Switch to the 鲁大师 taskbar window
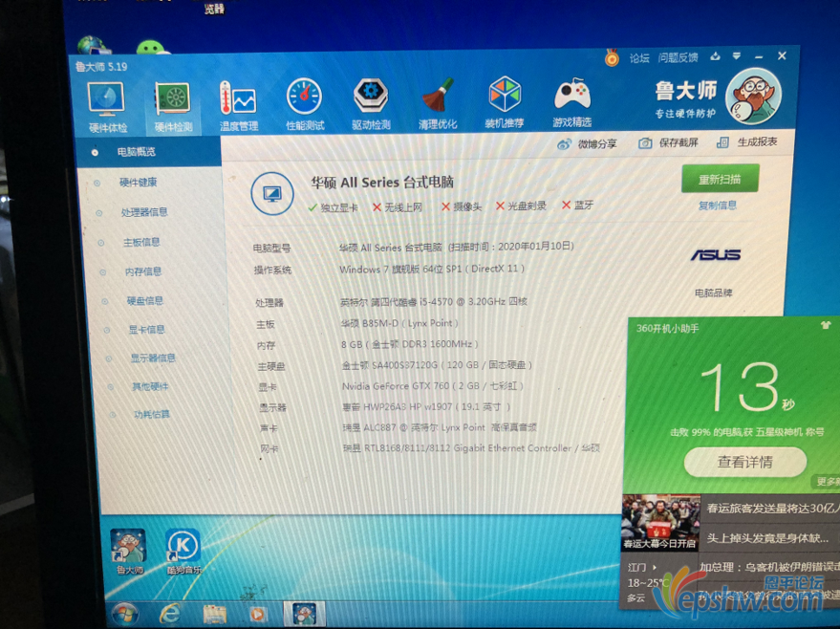 click(304, 614)
